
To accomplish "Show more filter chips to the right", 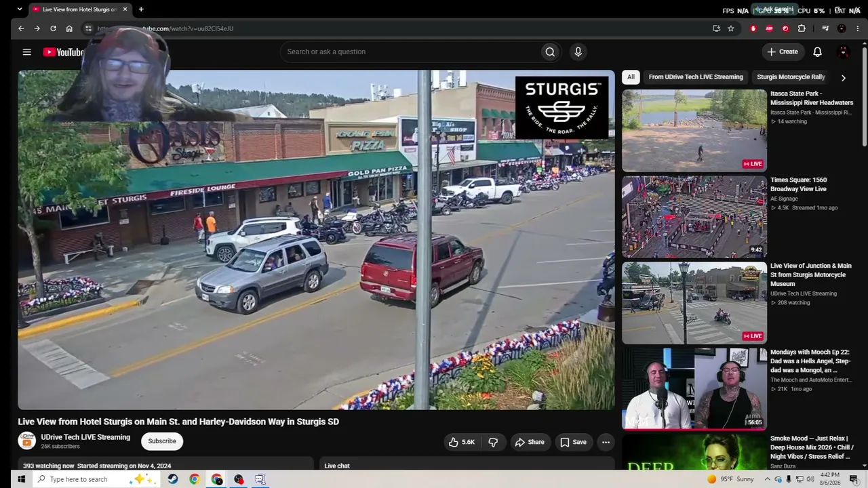I will coord(843,77).
